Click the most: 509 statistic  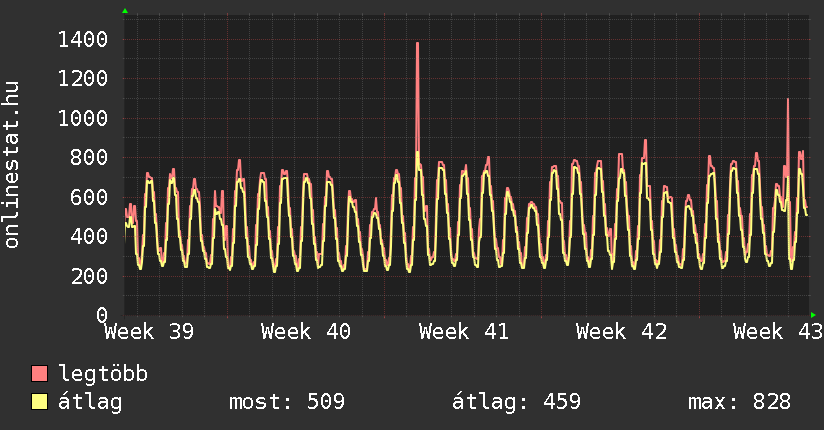coord(287,402)
